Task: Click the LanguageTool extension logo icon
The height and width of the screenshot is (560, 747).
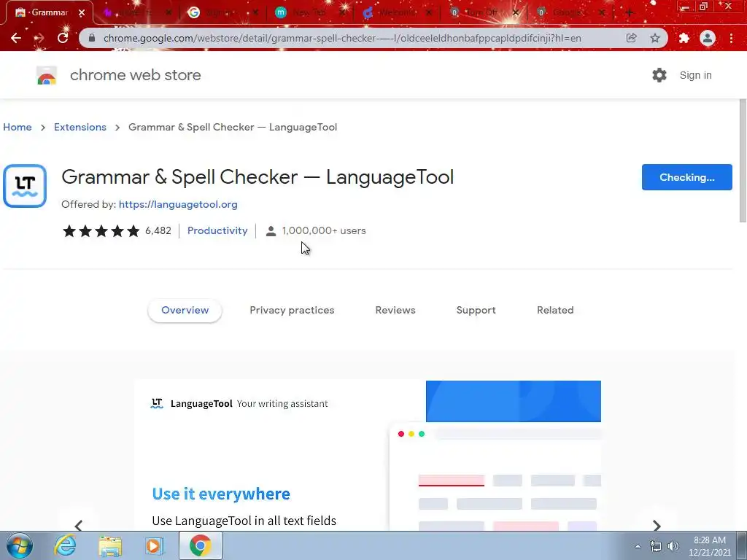Action: [x=25, y=186]
